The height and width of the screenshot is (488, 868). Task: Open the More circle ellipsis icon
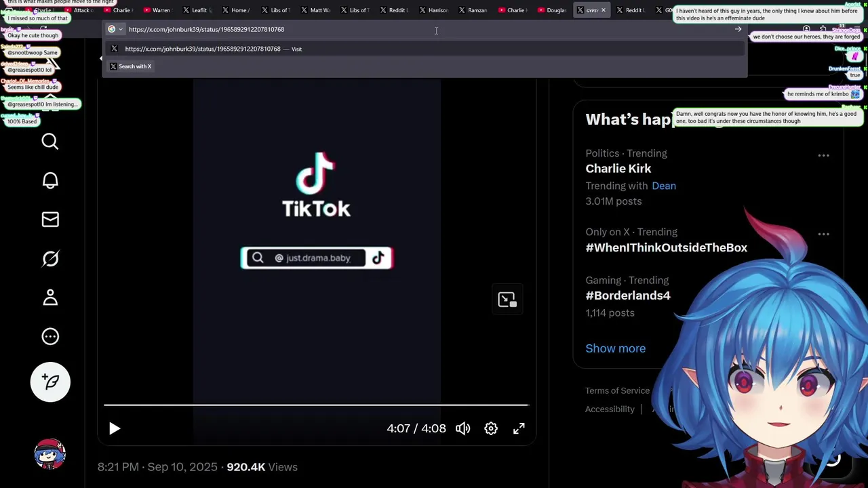[50, 336]
